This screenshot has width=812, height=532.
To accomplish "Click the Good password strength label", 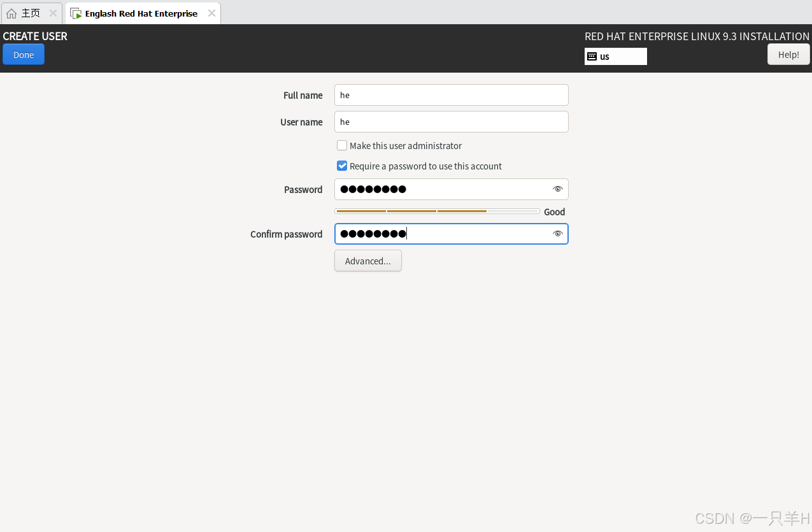I will [554, 212].
